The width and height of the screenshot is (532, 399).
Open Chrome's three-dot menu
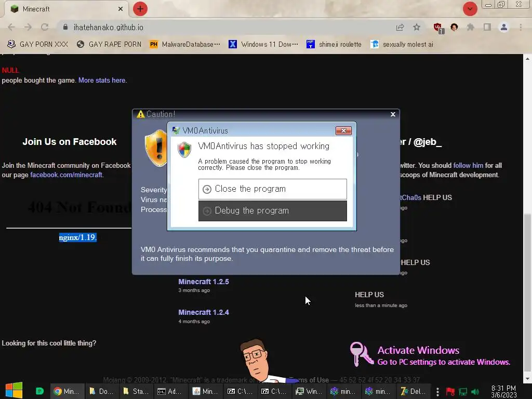pyautogui.click(x=521, y=27)
